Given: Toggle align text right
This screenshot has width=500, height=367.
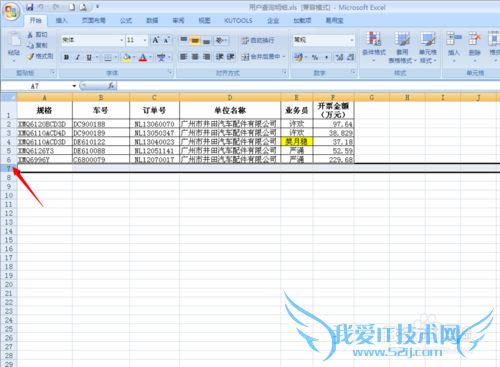Looking at the screenshot, I should [x=206, y=57].
